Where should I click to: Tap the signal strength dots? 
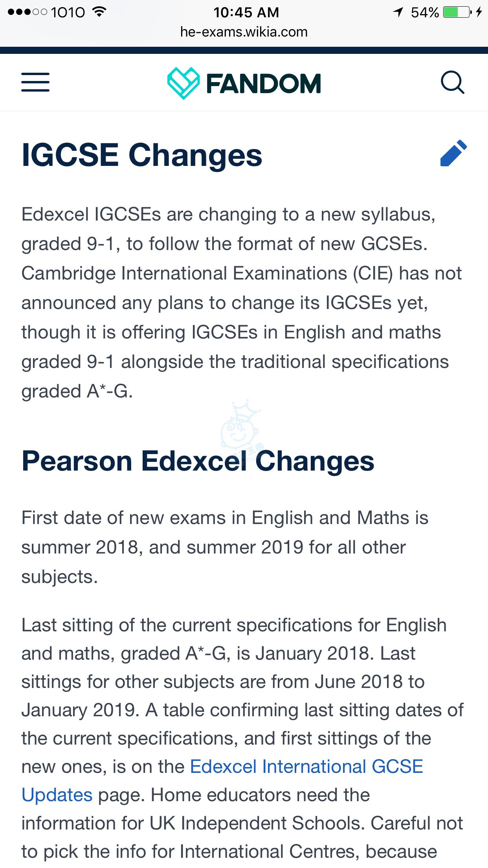pos(27,12)
